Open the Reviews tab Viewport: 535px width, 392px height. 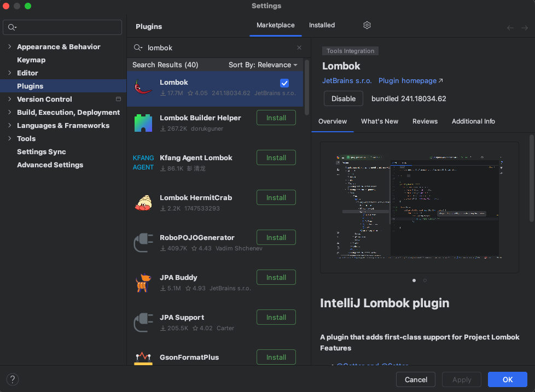click(425, 121)
